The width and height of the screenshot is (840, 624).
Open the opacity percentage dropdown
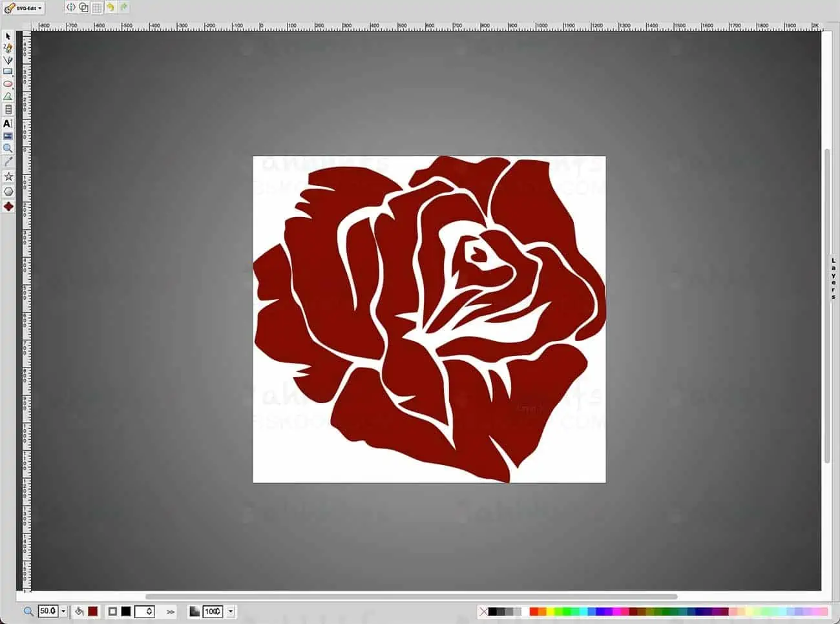coord(231,611)
